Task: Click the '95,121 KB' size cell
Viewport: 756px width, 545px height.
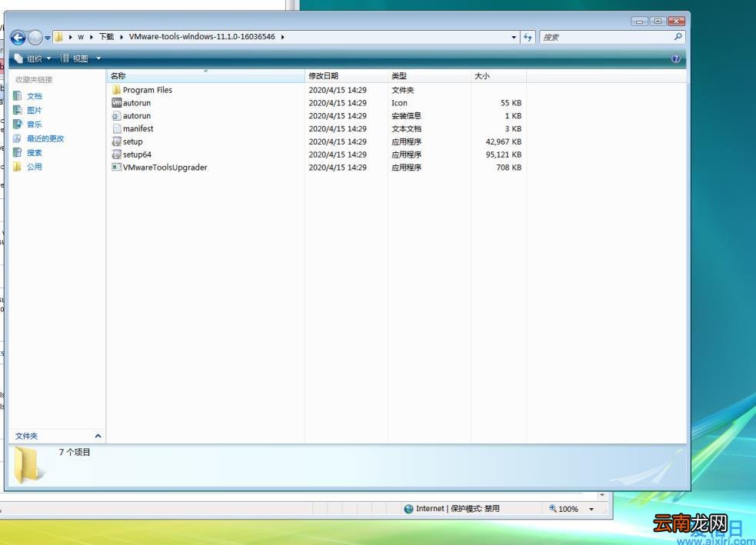Action: point(503,155)
